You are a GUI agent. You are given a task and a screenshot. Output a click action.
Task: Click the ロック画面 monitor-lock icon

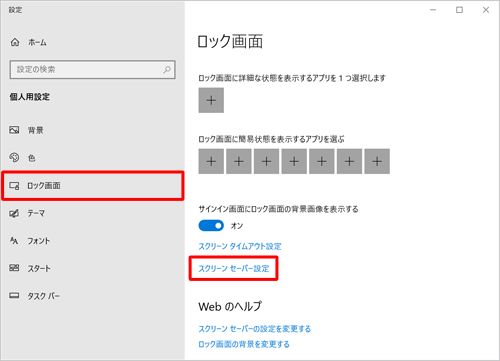pos(14,186)
